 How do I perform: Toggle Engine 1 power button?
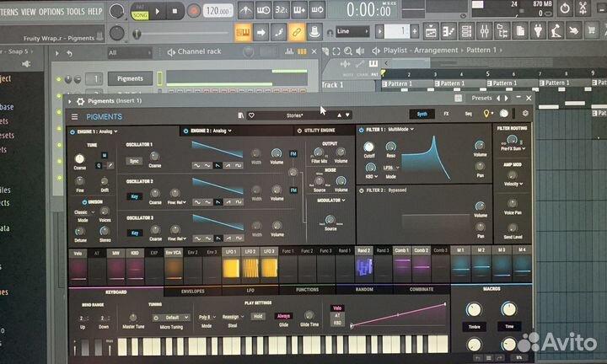(73, 132)
